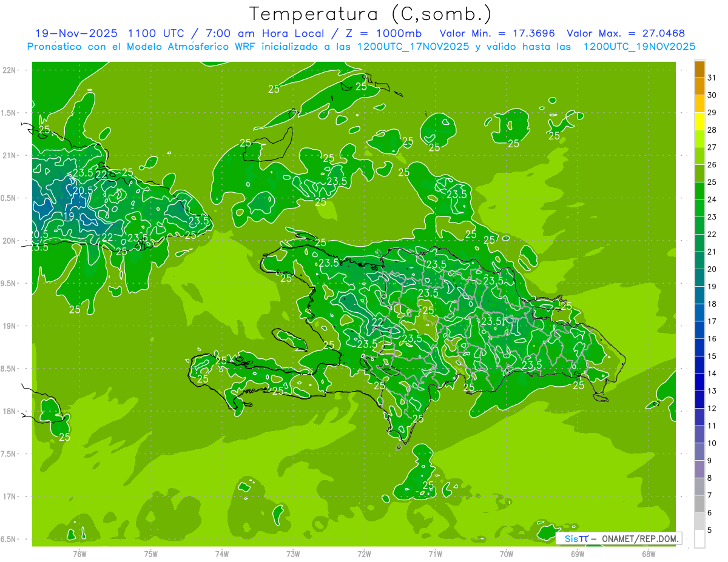Select the '19-Nov-2025 1100 UTC' date text
Viewport: 728px width, 562px height.
coord(109,33)
